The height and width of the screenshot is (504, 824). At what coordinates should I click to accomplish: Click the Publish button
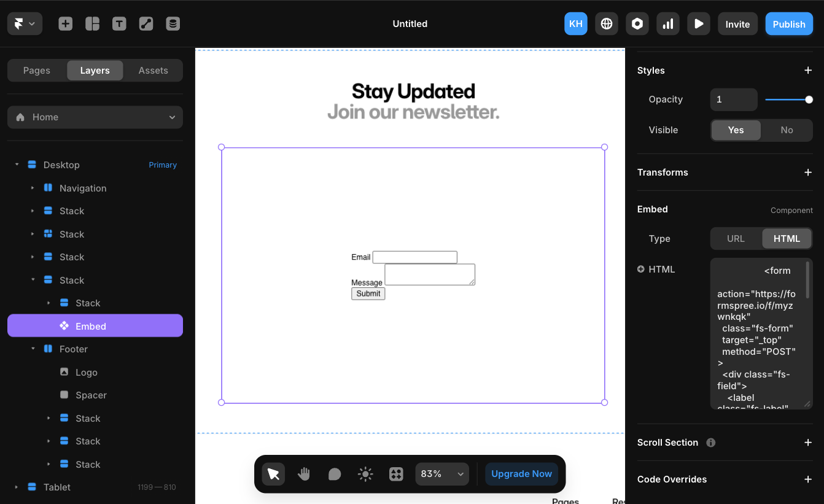click(789, 23)
